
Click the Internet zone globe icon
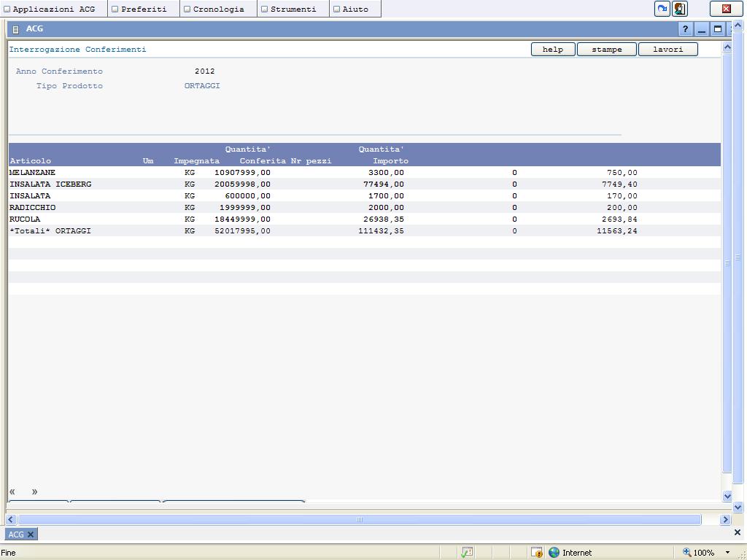[554, 553]
